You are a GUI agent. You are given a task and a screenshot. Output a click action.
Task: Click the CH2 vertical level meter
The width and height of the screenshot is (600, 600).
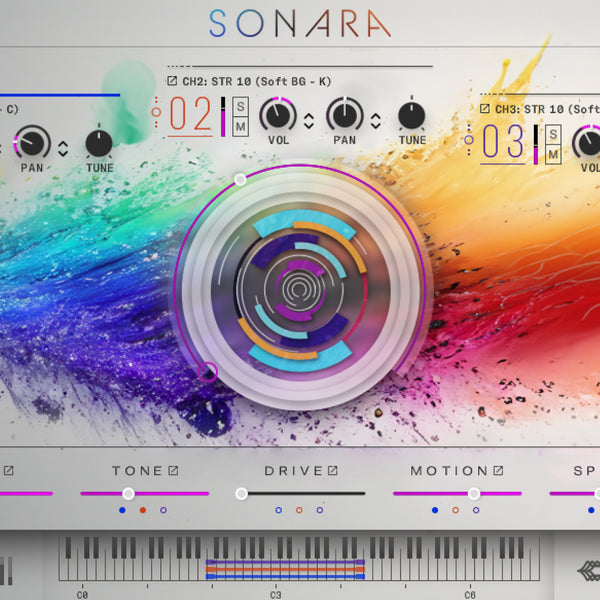click(223, 117)
